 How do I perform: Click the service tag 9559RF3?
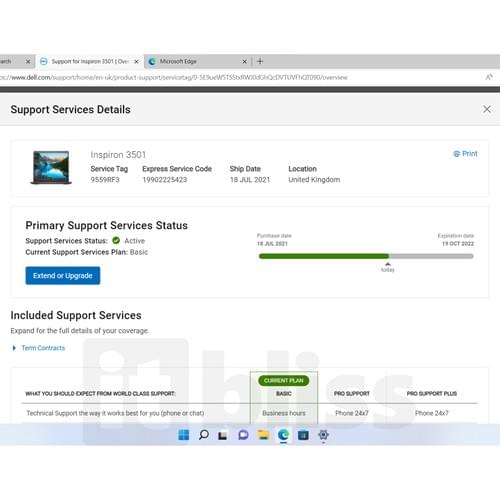[x=105, y=180]
